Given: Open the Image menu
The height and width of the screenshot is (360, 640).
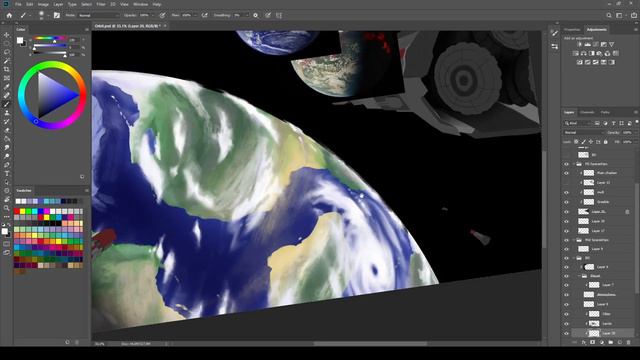Looking at the screenshot, I should [43, 4].
